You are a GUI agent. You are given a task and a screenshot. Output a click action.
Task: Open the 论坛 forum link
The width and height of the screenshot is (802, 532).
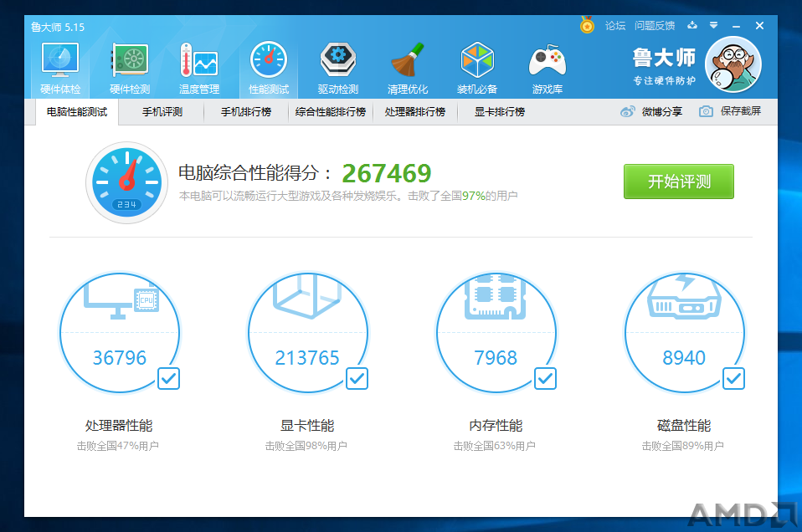tap(615, 26)
